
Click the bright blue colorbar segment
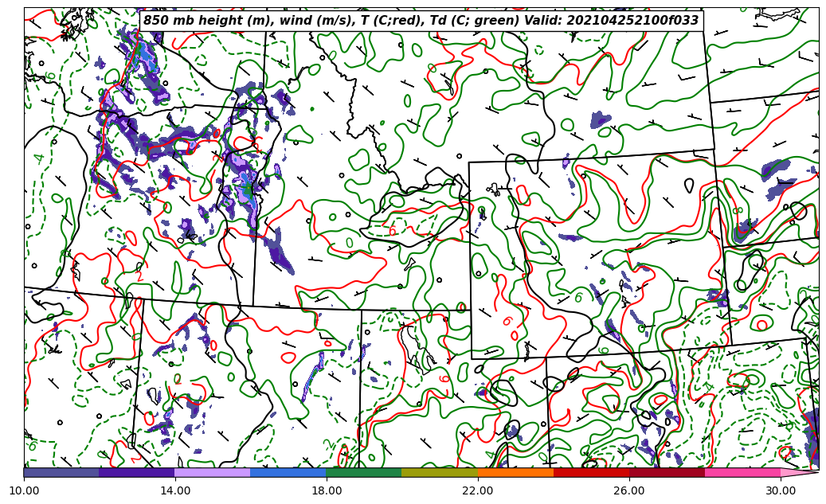(288, 472)
